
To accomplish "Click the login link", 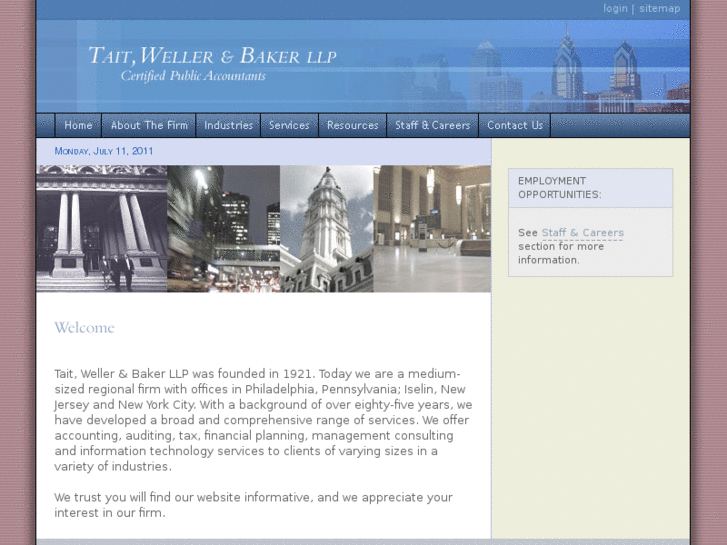I will (615, 9).
